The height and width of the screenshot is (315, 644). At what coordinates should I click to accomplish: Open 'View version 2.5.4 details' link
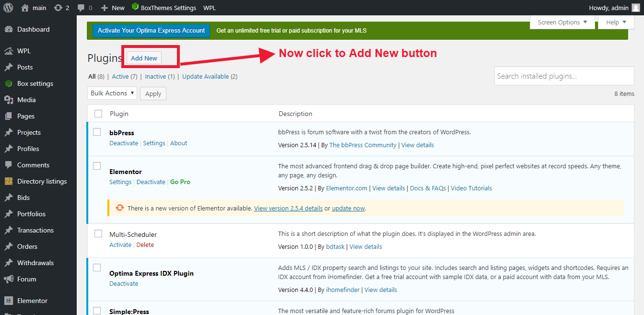pyautogui.click(x=288, y=209)
